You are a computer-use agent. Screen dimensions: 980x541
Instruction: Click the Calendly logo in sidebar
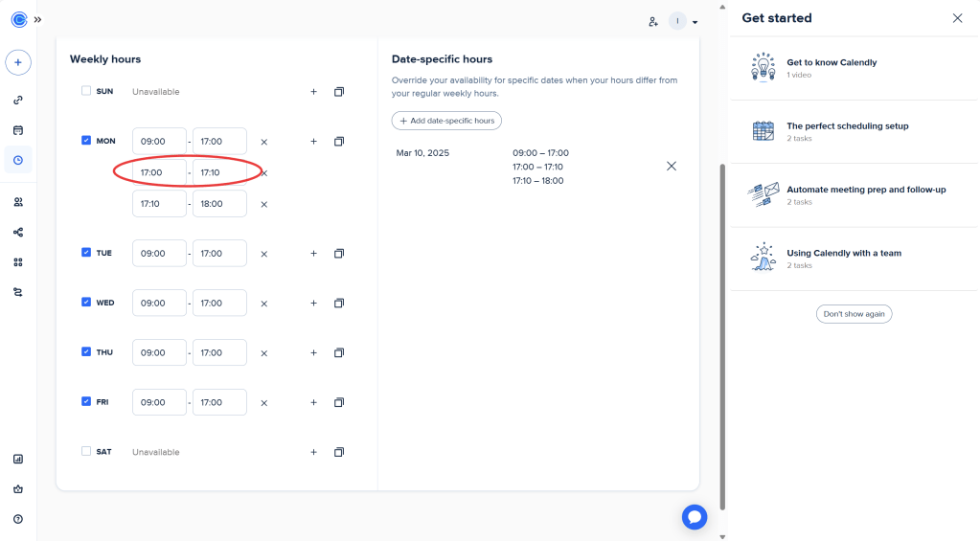coord(18,19)
